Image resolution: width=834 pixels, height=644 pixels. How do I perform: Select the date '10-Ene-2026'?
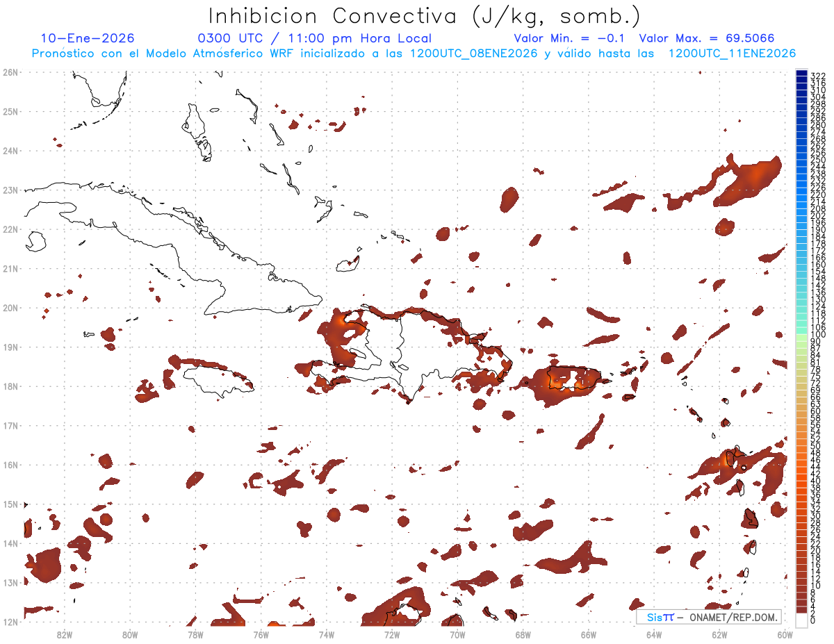point(88,39)
